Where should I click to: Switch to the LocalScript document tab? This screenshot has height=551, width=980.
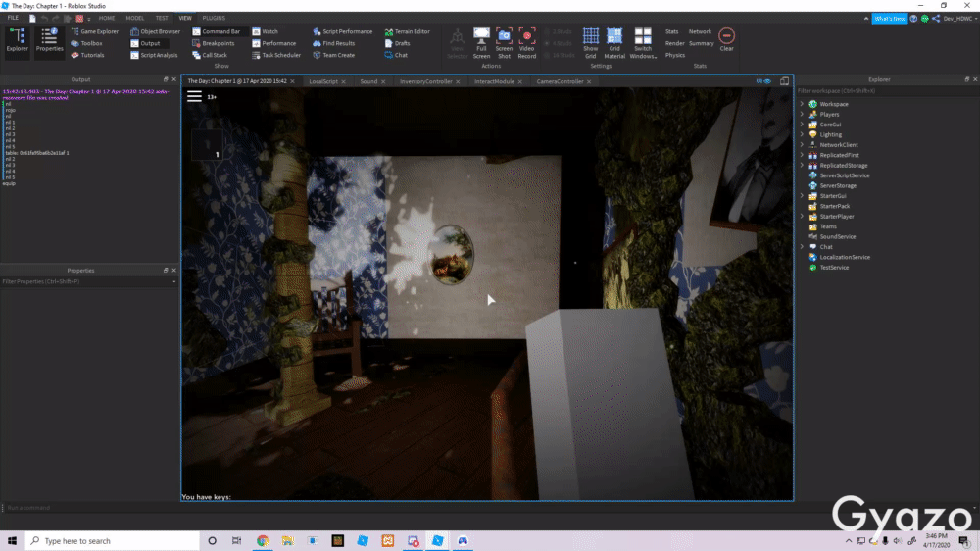(323, 81)
